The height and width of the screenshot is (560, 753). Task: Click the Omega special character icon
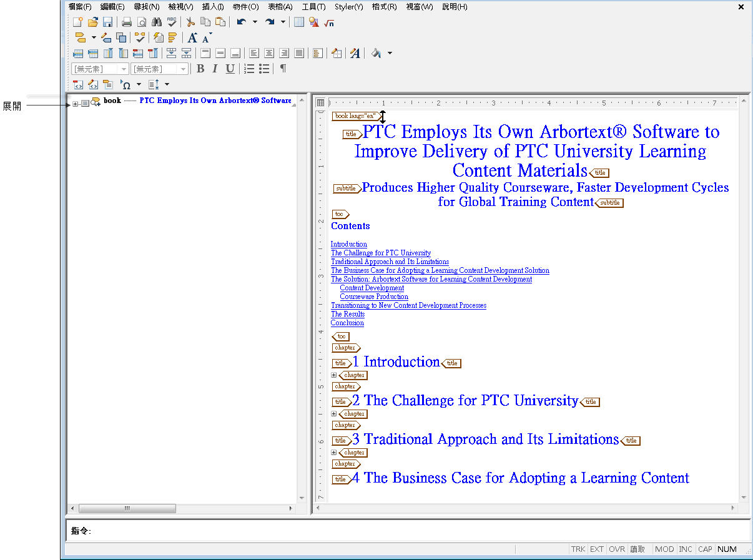coord(125,84)
